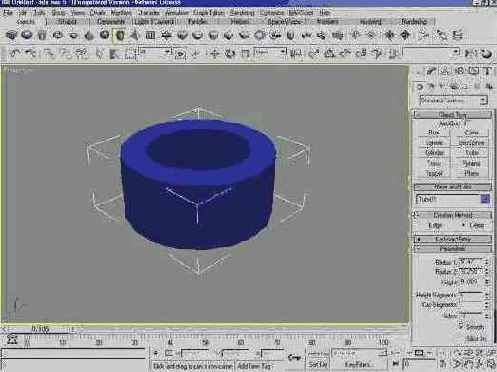Open the reference coordinate system dropdown
The image size is (497, 372).
tap(270, 52)
